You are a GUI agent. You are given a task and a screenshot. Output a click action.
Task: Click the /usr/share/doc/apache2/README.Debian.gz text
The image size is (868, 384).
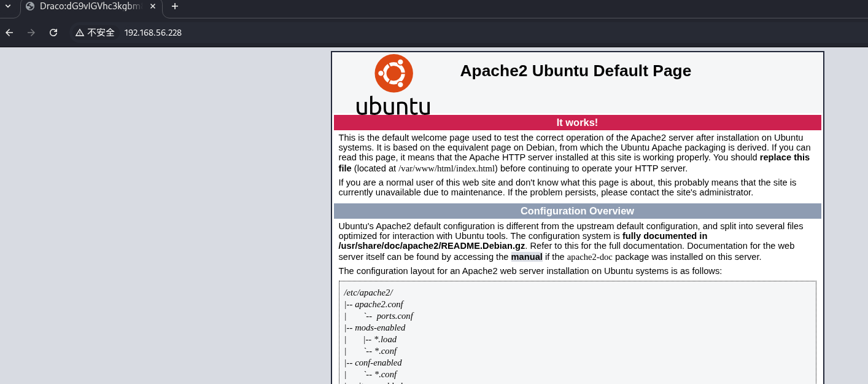[432, 246]
